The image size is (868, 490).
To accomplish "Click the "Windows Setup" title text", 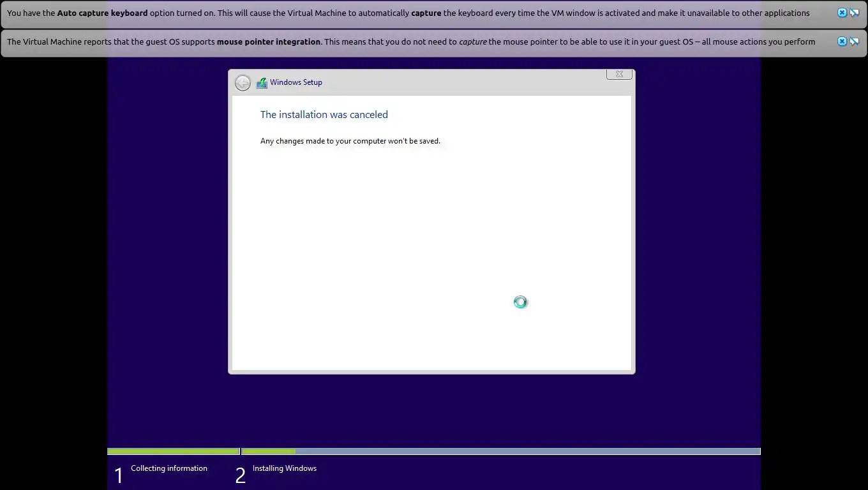I will coord(296,82).
